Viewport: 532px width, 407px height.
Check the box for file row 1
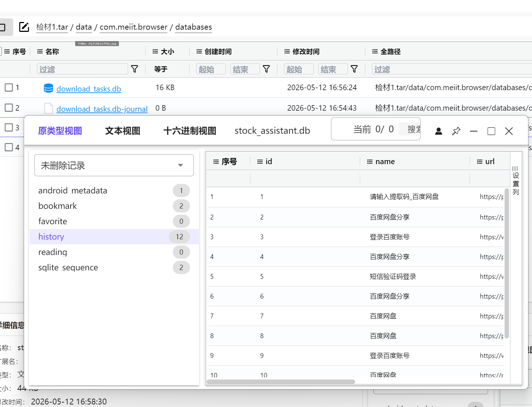(9, 88)
